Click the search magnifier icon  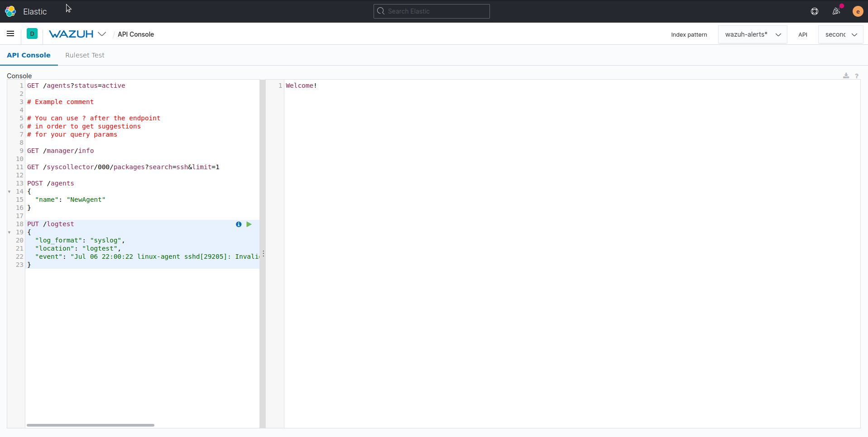tap(381, 11)
